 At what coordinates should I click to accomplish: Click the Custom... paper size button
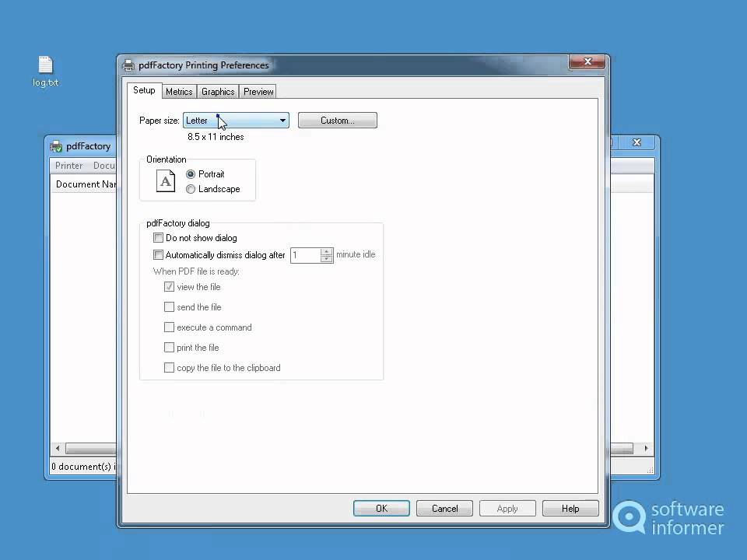coord(337,121)
